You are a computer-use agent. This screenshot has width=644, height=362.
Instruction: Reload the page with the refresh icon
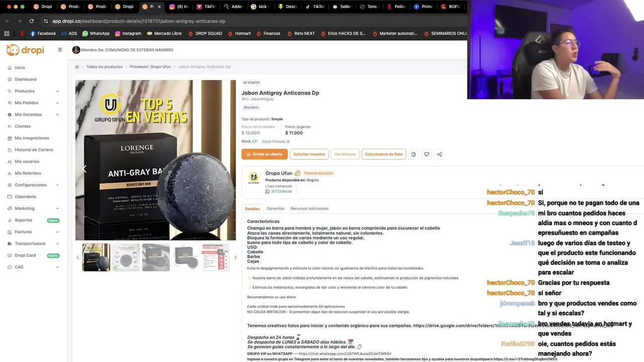31,21
